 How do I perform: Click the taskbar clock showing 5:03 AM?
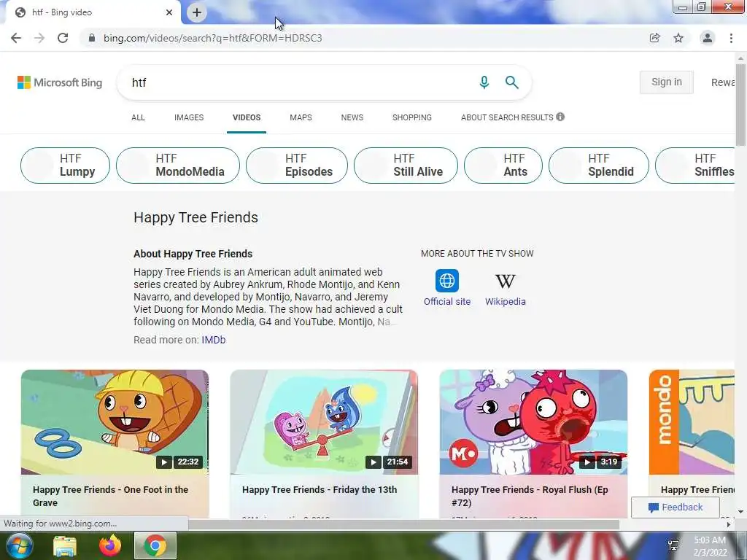[710, 546]
